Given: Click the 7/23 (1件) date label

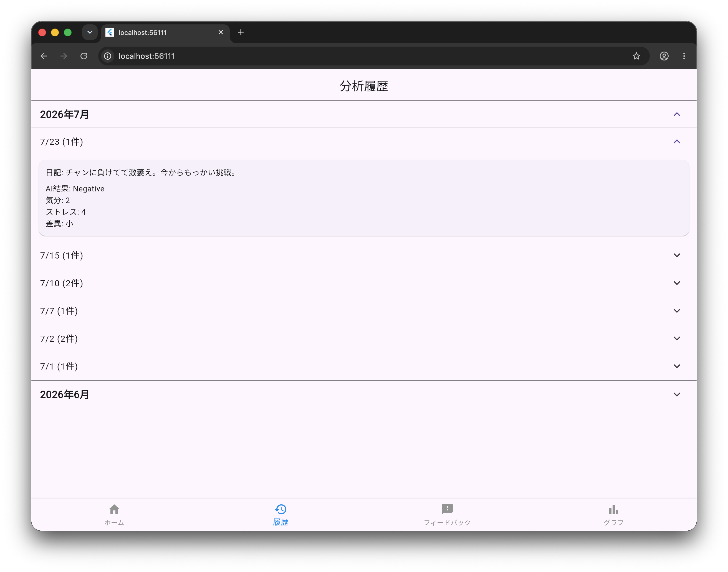Looking at the screenshot, I should 62,142.
